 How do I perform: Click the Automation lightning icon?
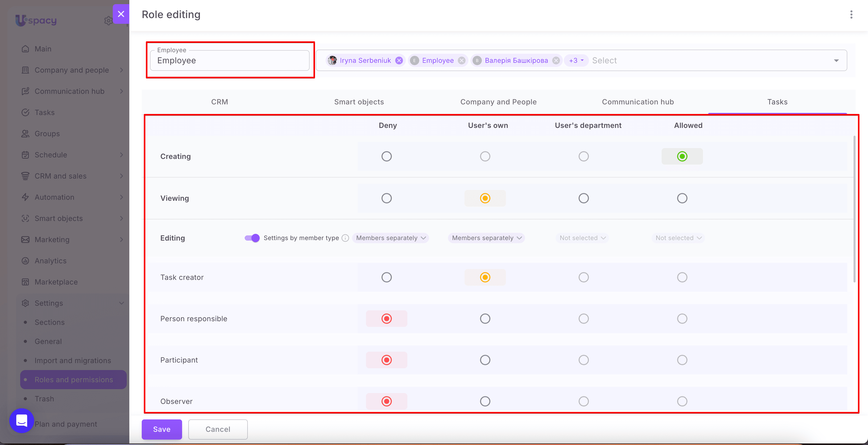[25, 197]
